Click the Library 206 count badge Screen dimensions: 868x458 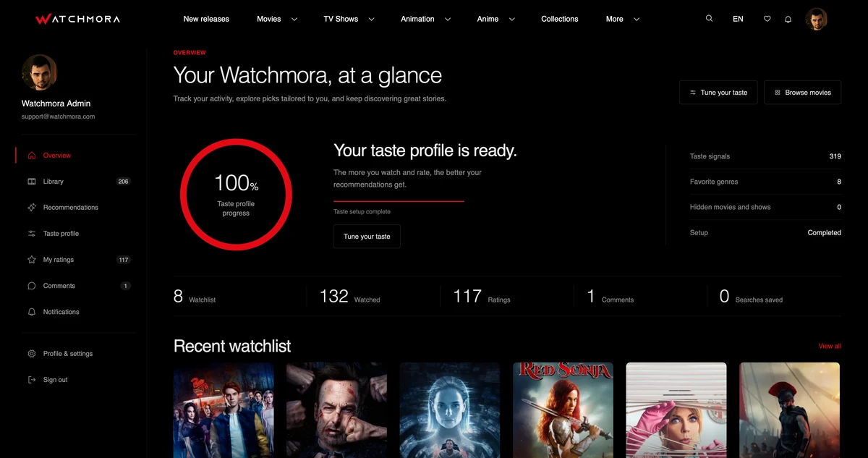tap(123, 182)
